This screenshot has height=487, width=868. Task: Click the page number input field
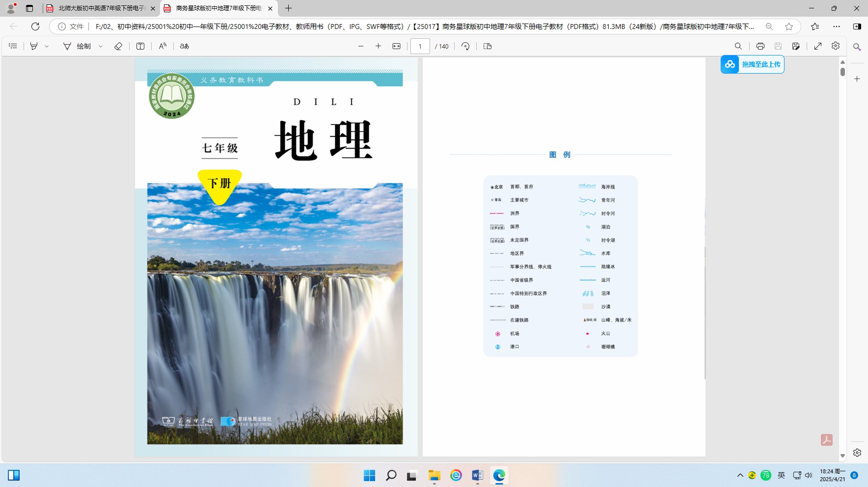420,46
